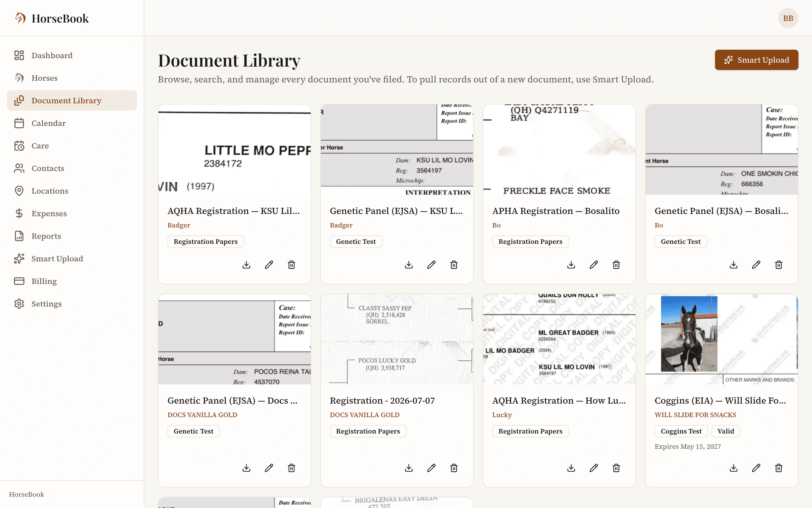Navigate to Care
This screenshot has width=812, height=508.
tap(72, 146)
